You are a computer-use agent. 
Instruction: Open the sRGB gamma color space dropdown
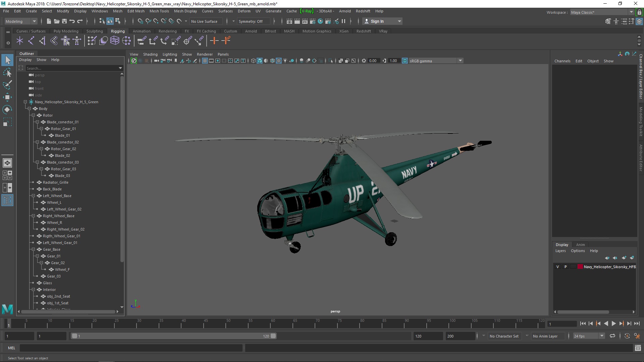pos(436,61)
